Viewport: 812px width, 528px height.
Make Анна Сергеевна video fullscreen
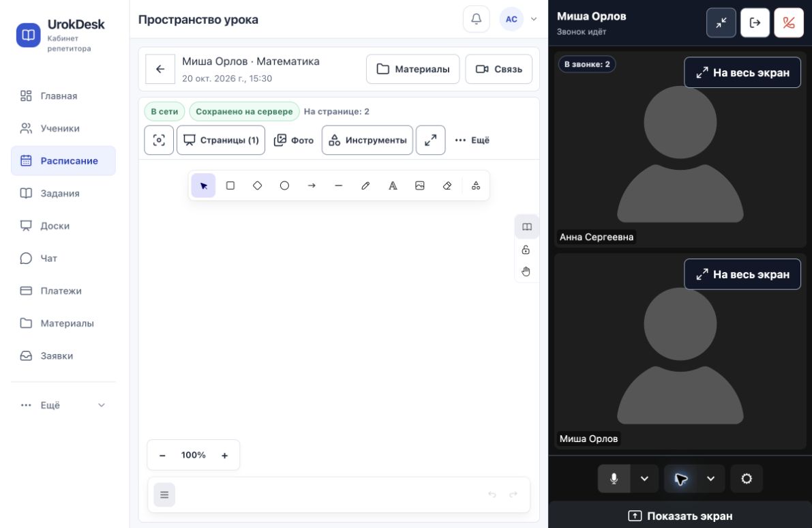click(742, 72)
